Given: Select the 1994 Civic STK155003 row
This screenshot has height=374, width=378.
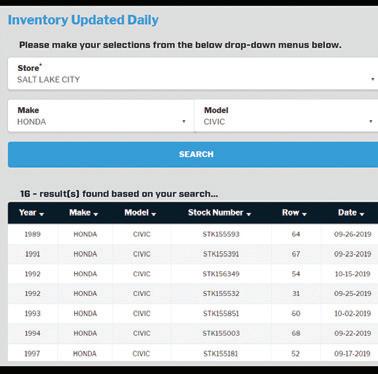Looking at the screenshot, I should point(193,333).
